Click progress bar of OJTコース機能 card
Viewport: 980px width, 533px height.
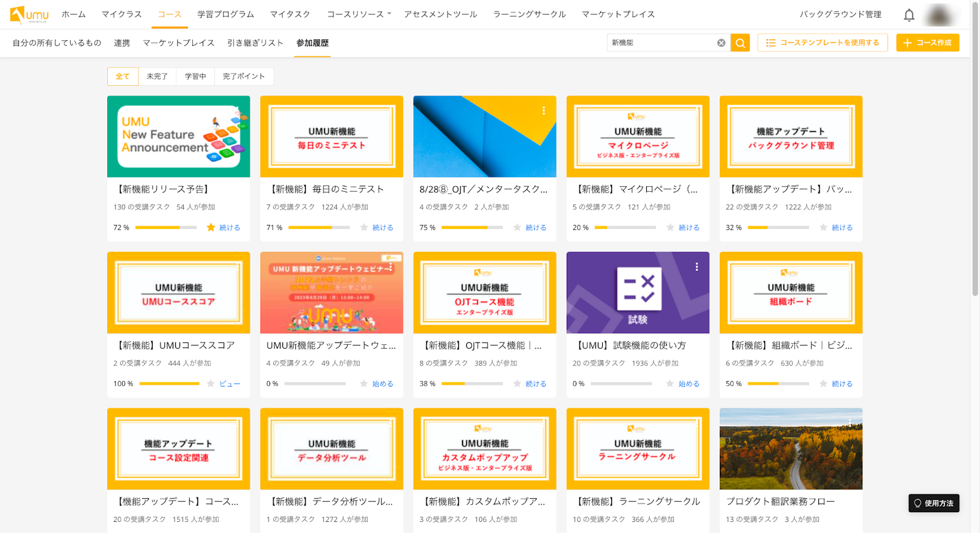[472, 384]
